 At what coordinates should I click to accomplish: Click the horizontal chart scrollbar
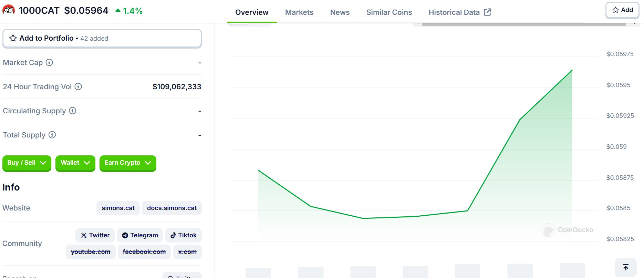(523, 24)
